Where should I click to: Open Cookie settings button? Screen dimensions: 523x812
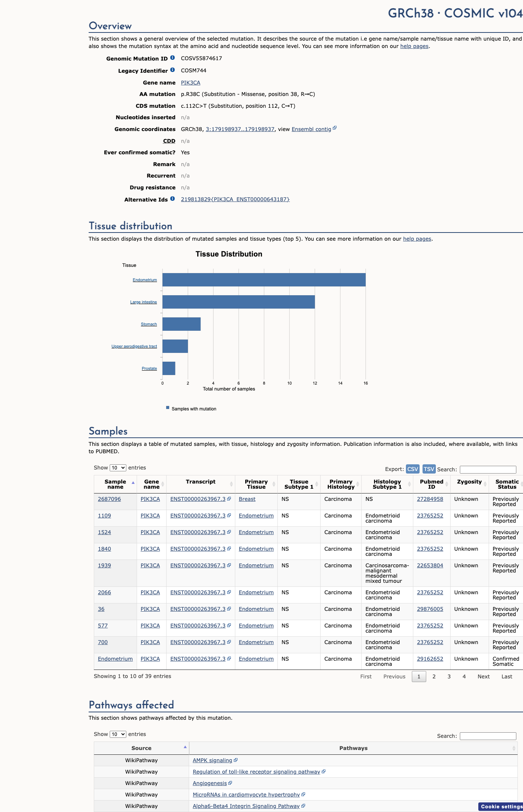click(501, 806)
